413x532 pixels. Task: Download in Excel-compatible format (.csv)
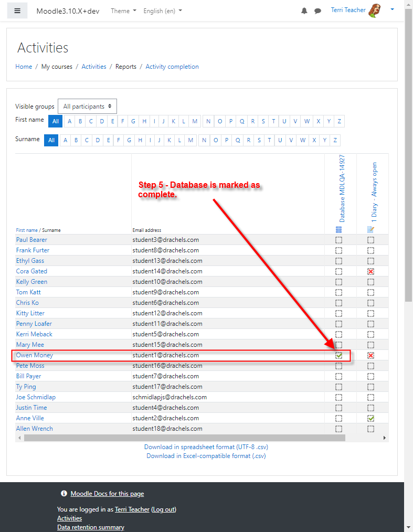coord(206,456)
